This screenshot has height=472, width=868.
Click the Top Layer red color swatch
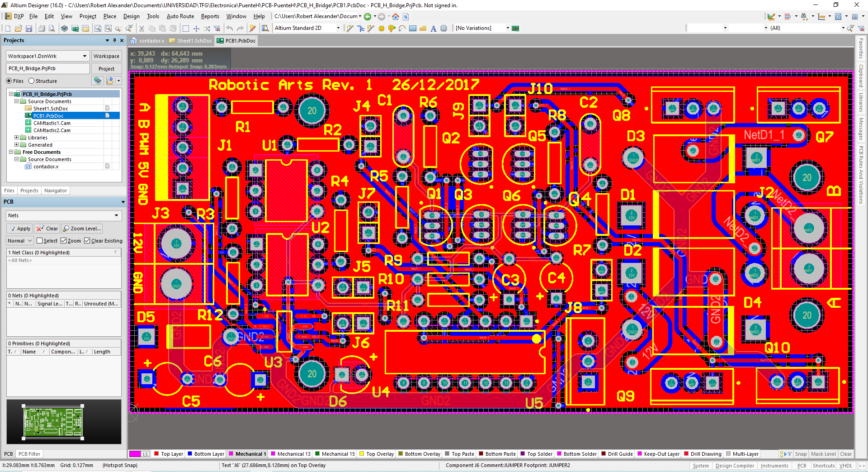pyautogui.click(x=156, y=454)
